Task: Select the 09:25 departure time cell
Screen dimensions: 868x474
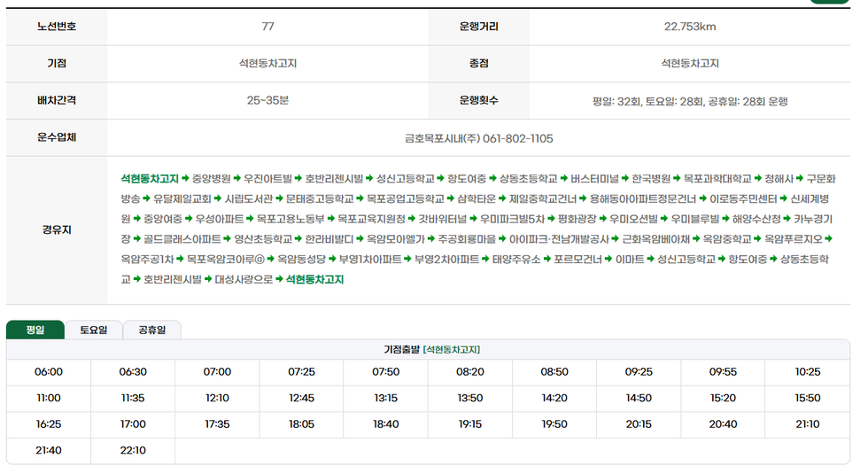Action: (x=639, y=372)
